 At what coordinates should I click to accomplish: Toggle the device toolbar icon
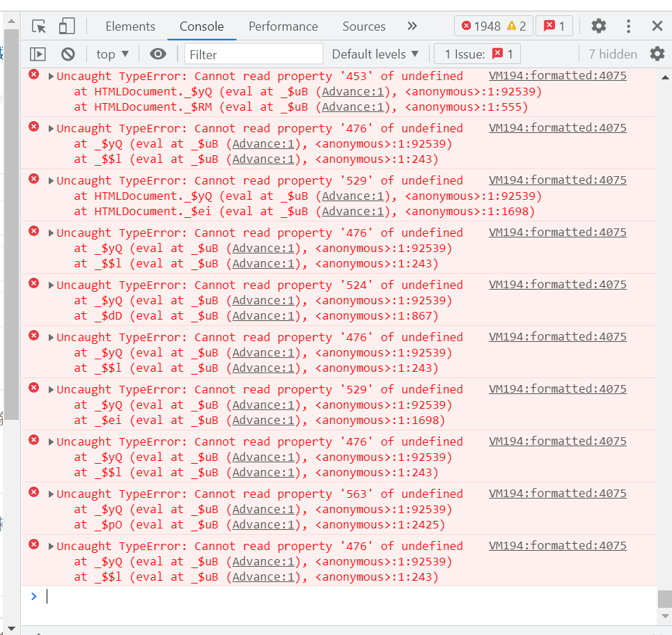click(x=66, y=26)
